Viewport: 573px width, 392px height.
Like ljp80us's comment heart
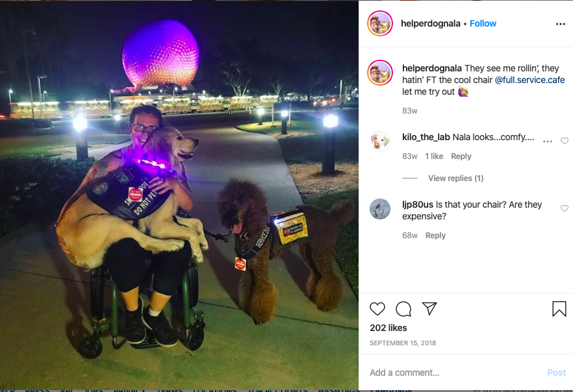565,208
